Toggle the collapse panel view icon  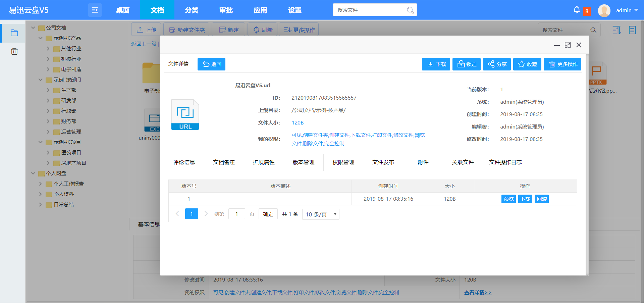click(616, 30)
